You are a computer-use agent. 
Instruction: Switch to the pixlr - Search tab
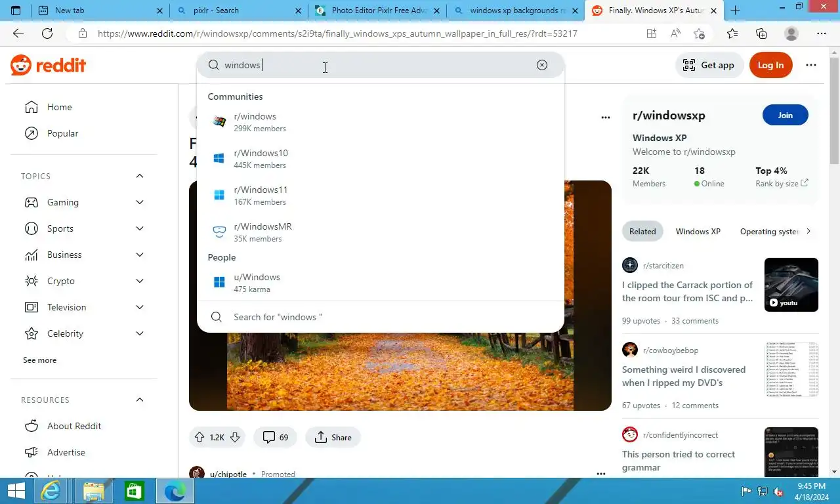click(239, 10)
